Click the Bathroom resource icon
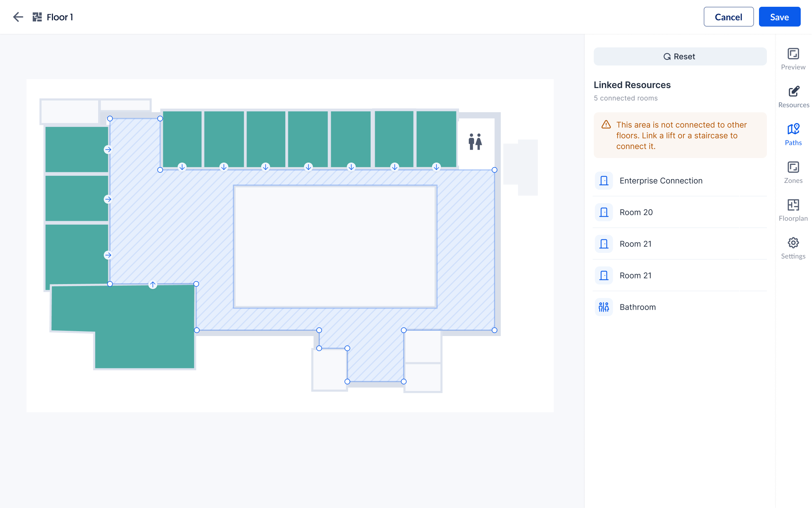Image resolution: width=812 pixels, height=508 pixels. click(x=604, y=307)
